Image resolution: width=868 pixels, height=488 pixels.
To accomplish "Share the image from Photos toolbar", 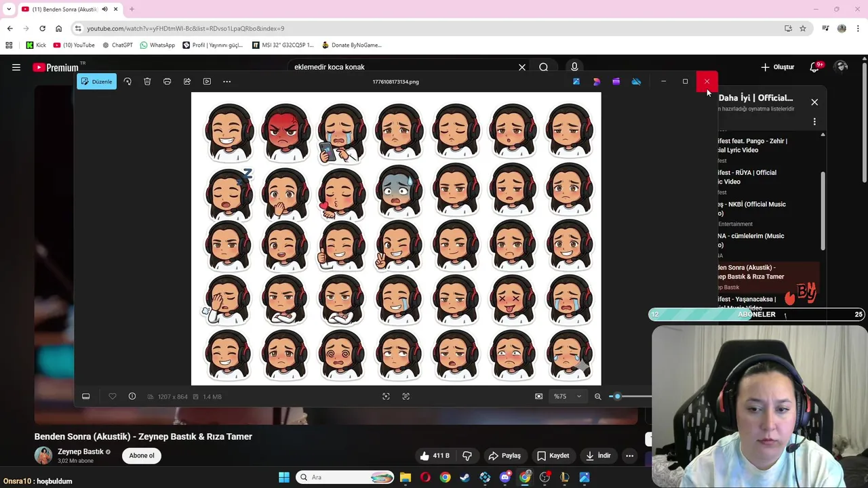I will (187, 81).
